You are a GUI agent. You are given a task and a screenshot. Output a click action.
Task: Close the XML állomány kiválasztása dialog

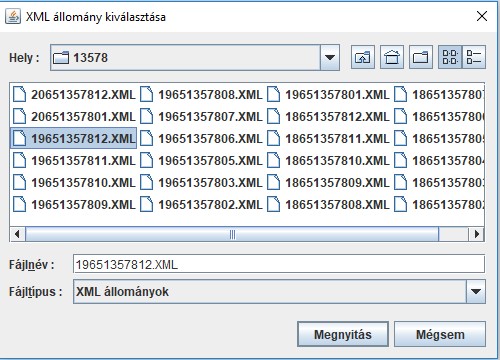tap(482, 16)
